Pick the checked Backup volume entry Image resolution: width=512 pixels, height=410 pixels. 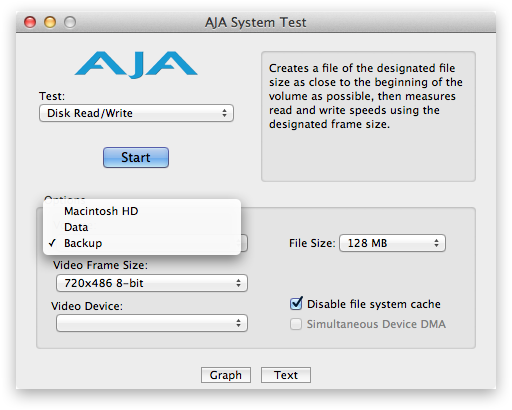pyautogui.click(x=142, y=243)
